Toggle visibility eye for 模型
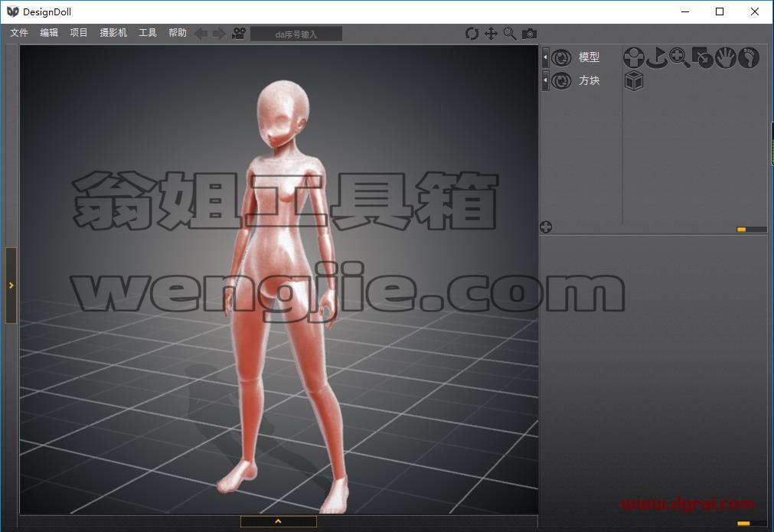This screenshot has height=532, width=774. pos(561,57)
